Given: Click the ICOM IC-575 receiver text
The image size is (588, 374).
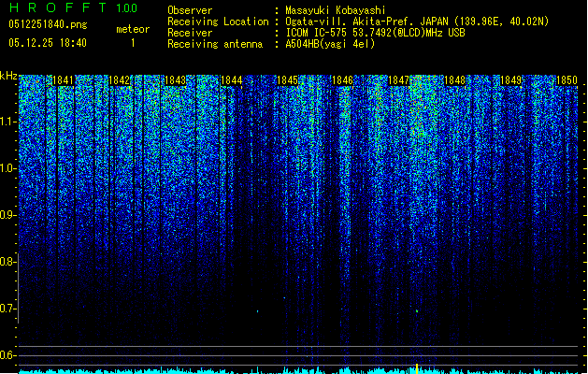Looking at the screenshot, I should coord(375,33).
